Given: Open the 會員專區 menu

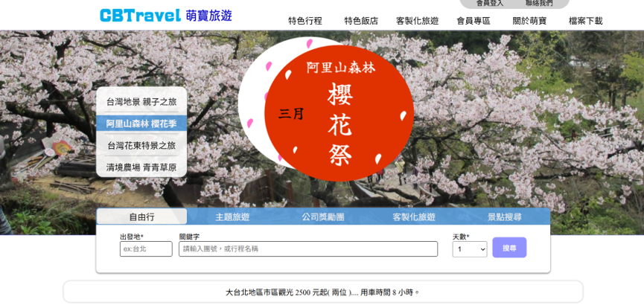Looking at the screenshot, I should (x=474, y=21).
